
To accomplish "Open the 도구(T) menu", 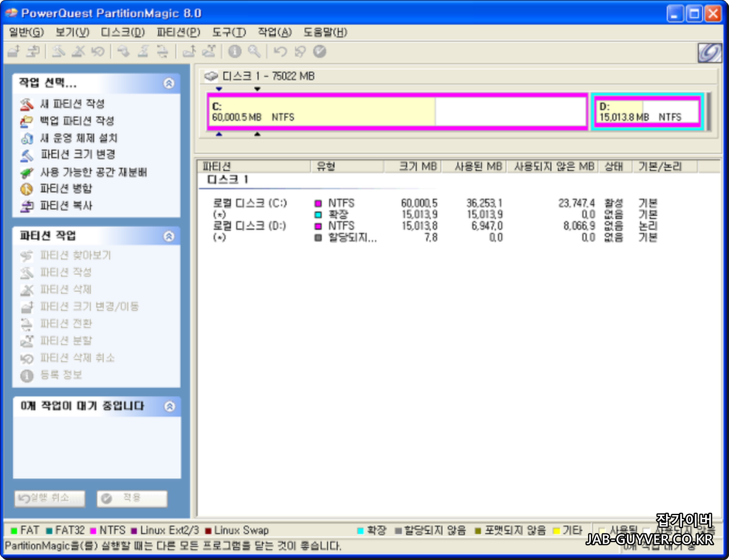I will pos(229,32).
